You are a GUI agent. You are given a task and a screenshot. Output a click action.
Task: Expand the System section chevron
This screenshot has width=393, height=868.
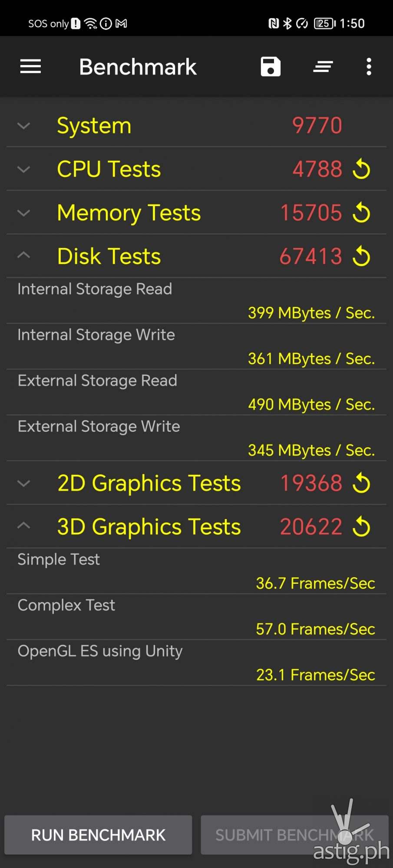point(23,126)
